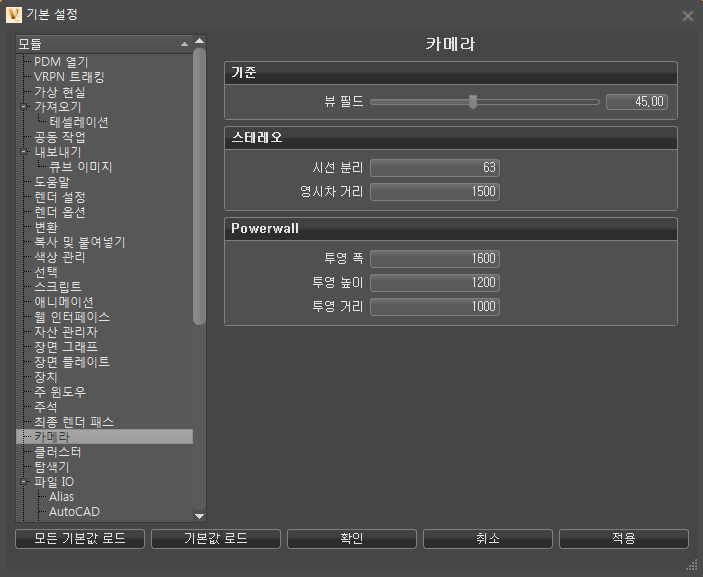703x577 pixels.
Task: Select 가져오기 in module tree
Action: [58, 107]
